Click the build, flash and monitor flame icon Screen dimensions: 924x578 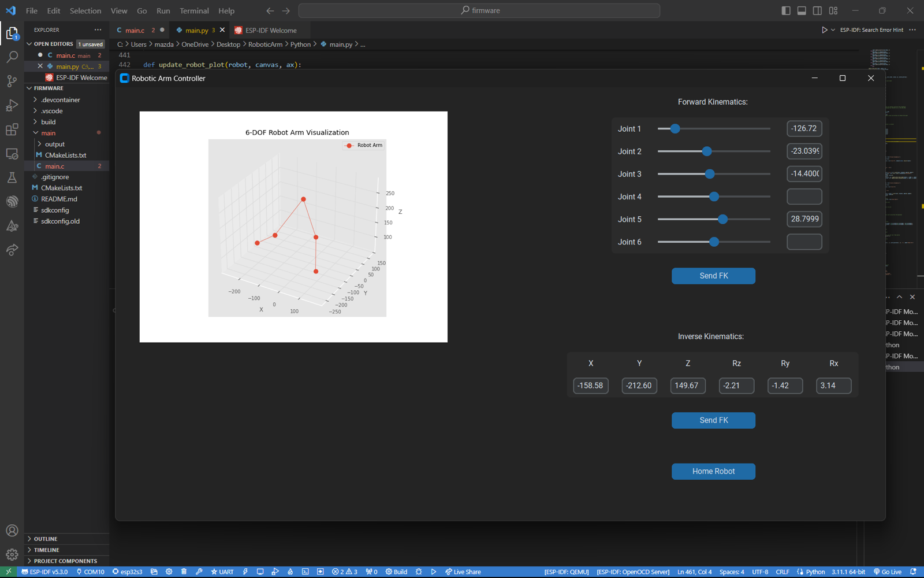tap(290, 572)
